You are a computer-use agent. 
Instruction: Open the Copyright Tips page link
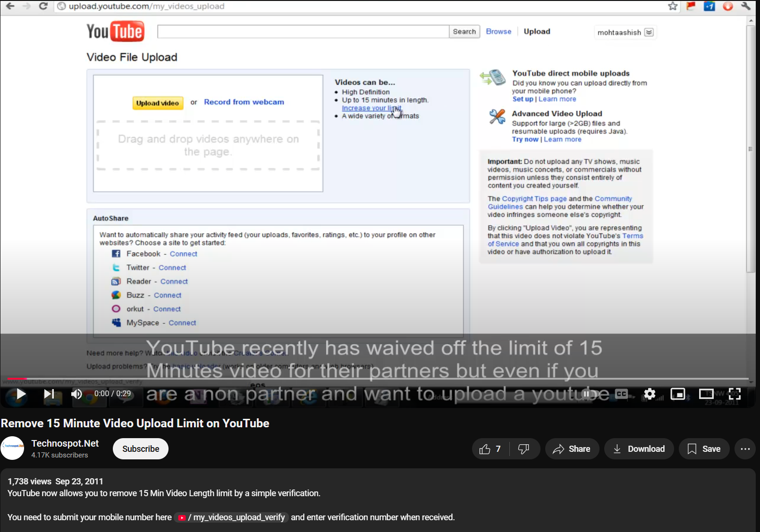tap(534, 199)
